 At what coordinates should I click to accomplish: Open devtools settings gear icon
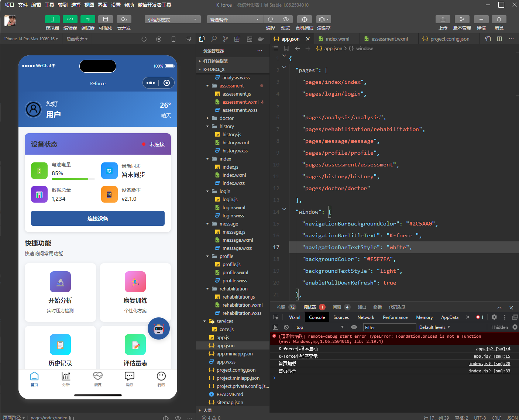point(494,317)
